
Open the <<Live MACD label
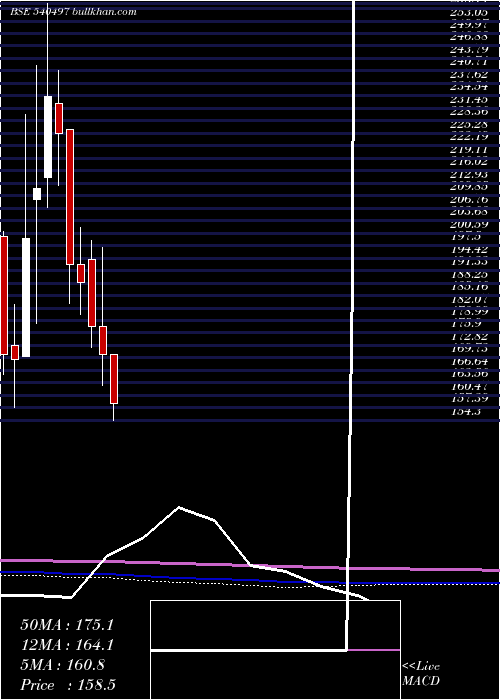point(421,673)
